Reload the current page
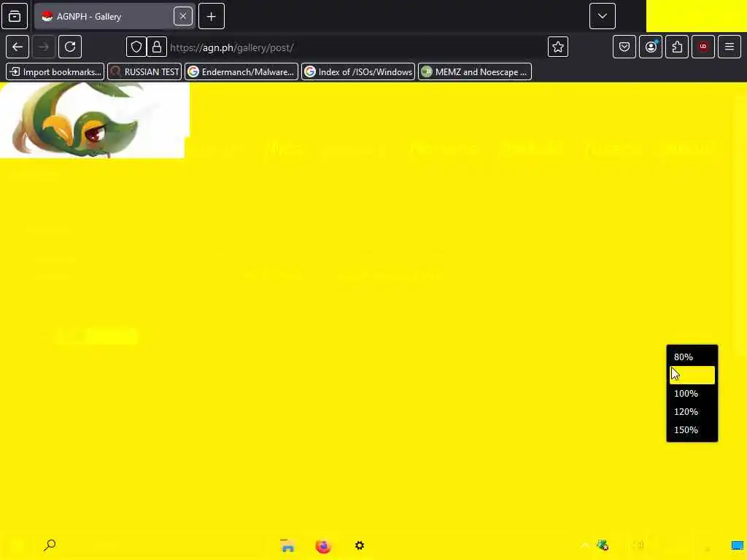747x560 pixels. (70, 47)
